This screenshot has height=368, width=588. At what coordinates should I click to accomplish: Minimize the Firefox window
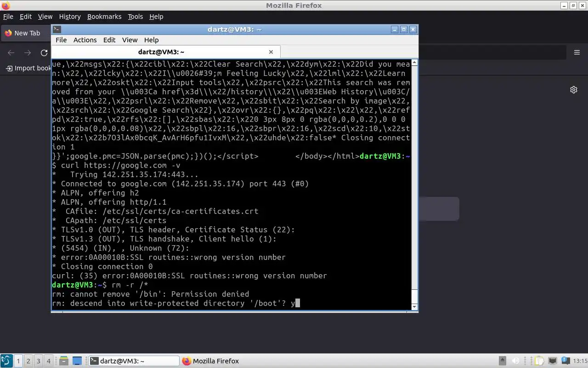[564, 6]
